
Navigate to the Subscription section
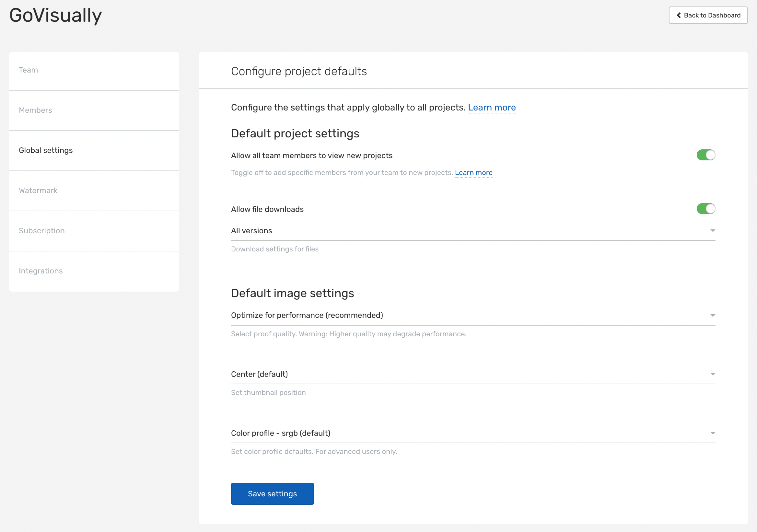coord(41,231)
